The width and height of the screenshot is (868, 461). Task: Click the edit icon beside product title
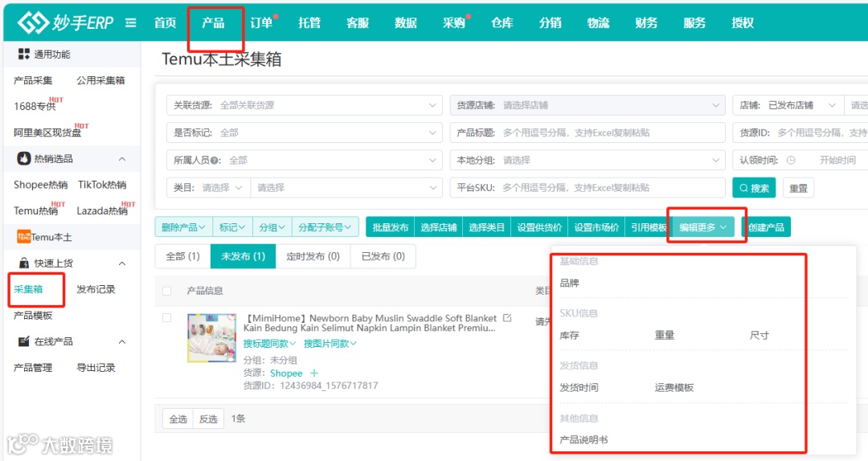click(507, 318)
